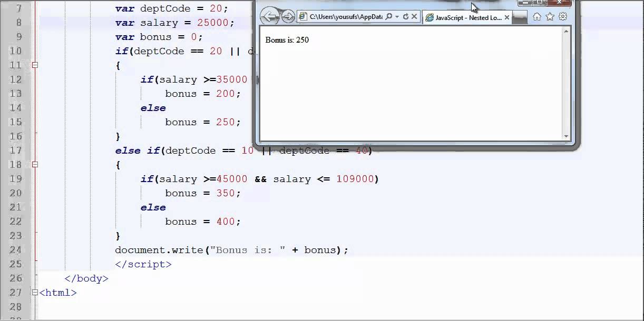The width and height of the screenshot is (644, 321).
Task: Click 'bonus = 200;' on line 13
Action: (203, 94)
